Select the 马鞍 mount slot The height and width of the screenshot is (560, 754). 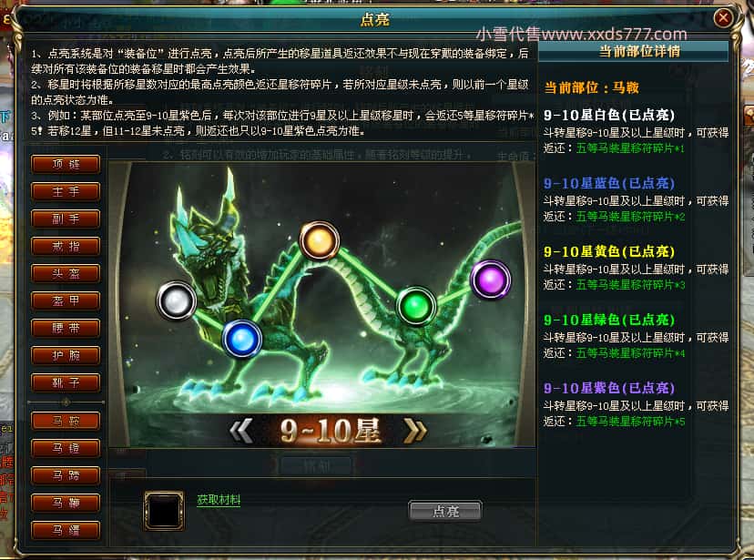[66, 421]
